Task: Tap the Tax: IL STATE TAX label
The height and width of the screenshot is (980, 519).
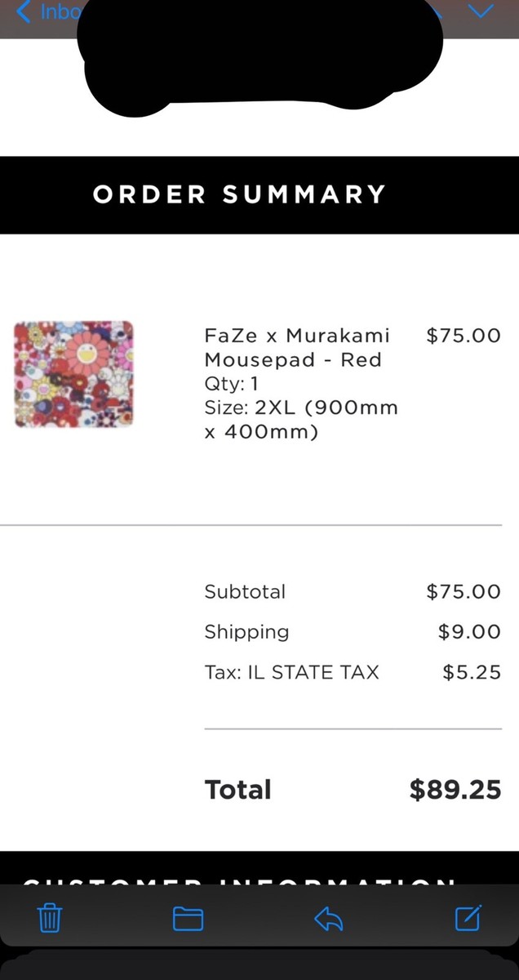Action: [x=291, y=673]
